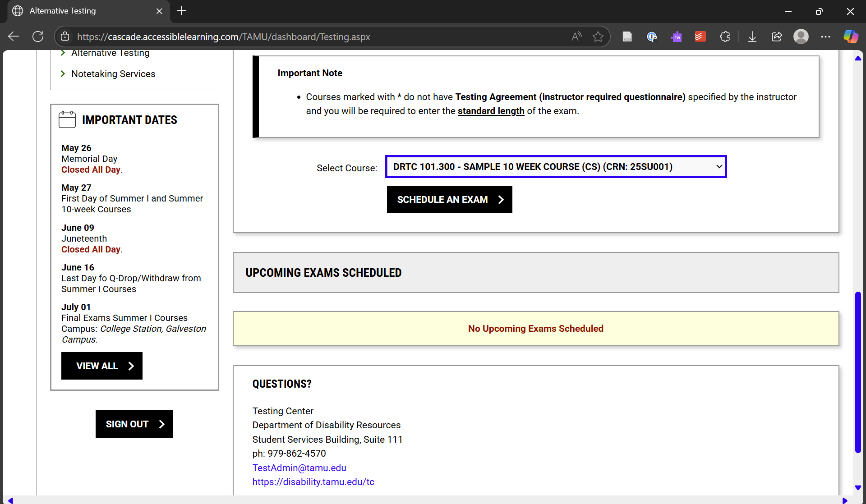Open the blue circular password extension icon
Screen dimensions: 866x504
tap(652, 37)
